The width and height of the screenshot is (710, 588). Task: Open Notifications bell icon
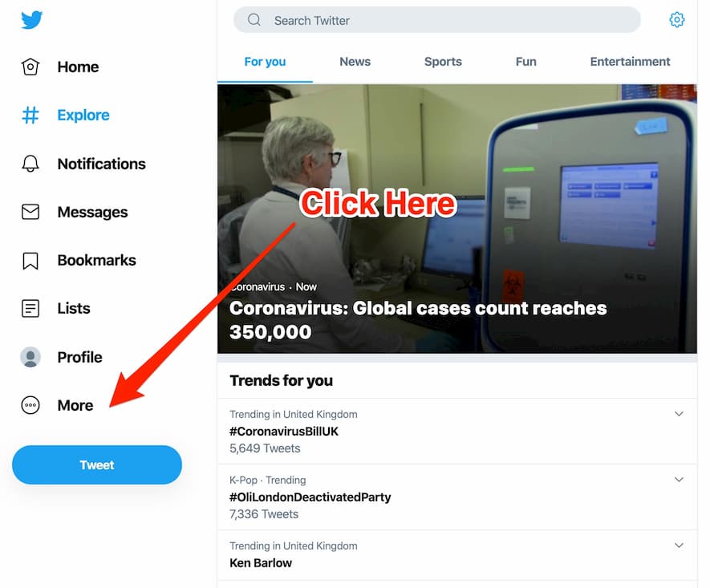tap(30, 164)
